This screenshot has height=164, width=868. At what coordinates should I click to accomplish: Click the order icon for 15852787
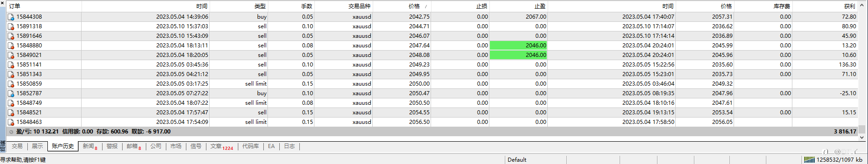(11, 93)
